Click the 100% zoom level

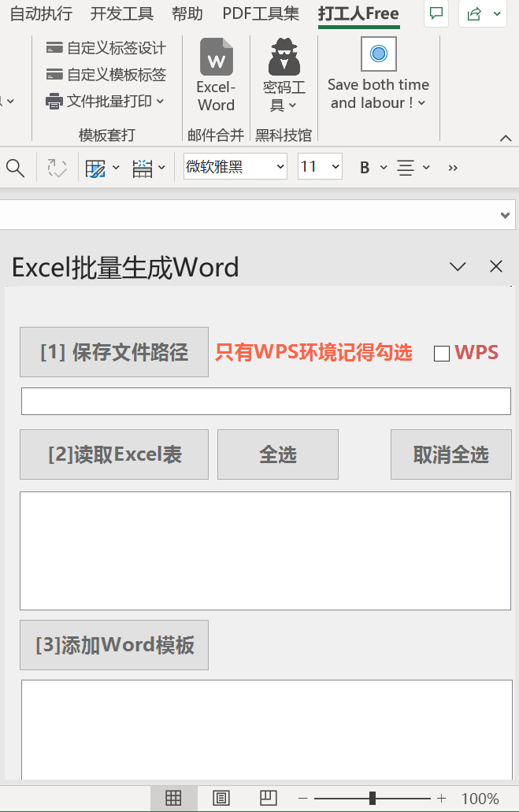click(x=480, y=798)
